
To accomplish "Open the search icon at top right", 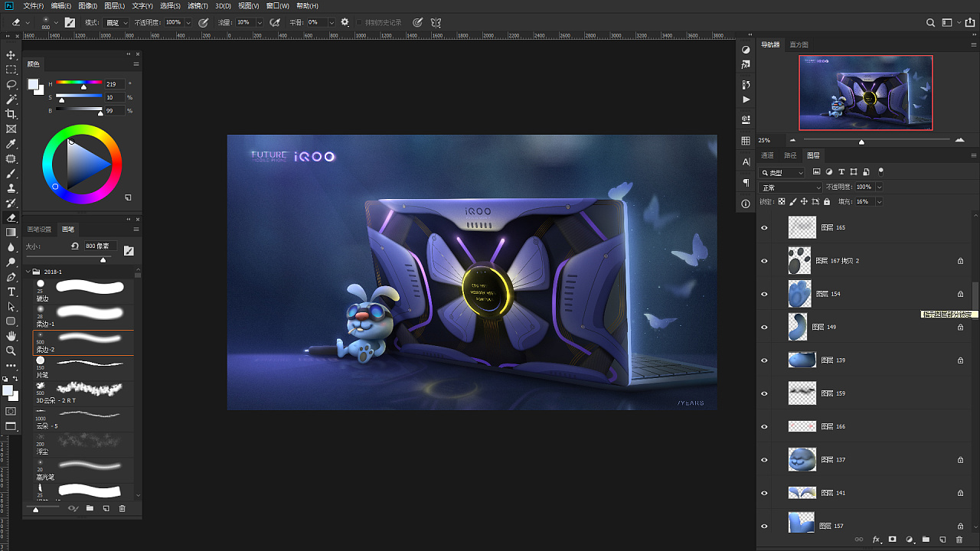I will tap(931, 22).
